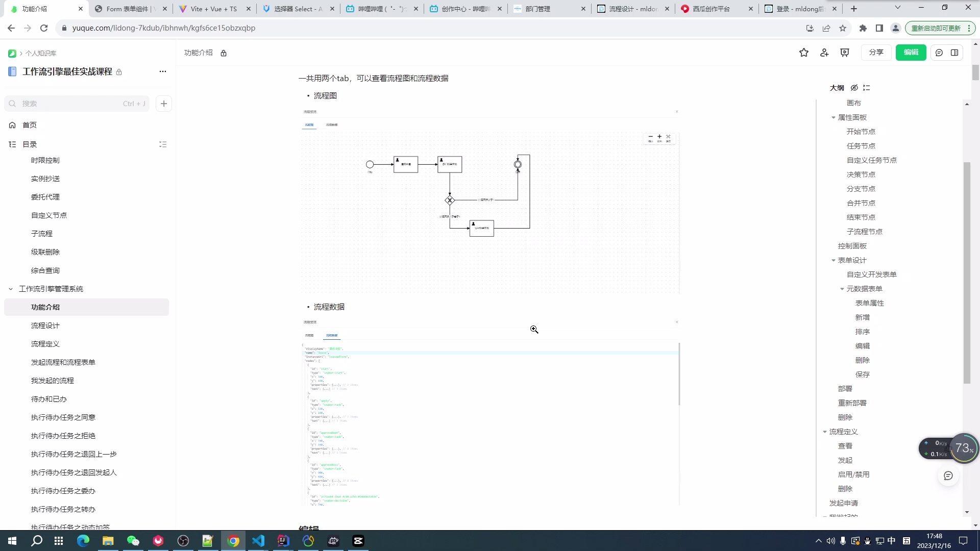Click the plus button beside search
Viewport: 980px width, 551px height.
(164, 104)
